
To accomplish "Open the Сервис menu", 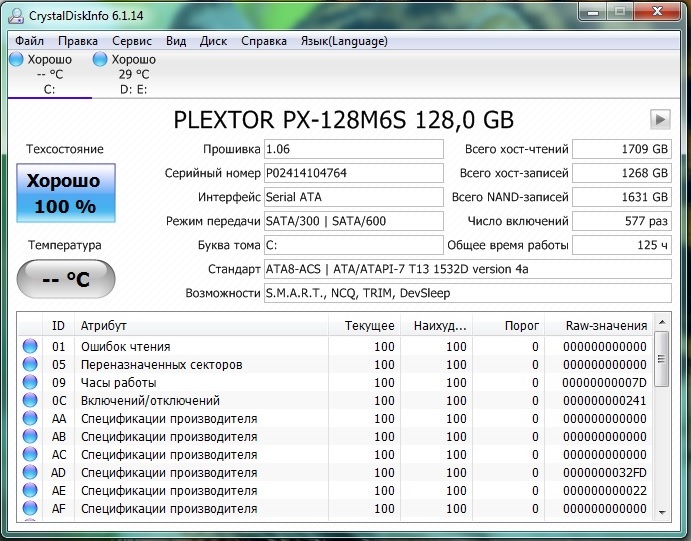I will tap(132, 41).
